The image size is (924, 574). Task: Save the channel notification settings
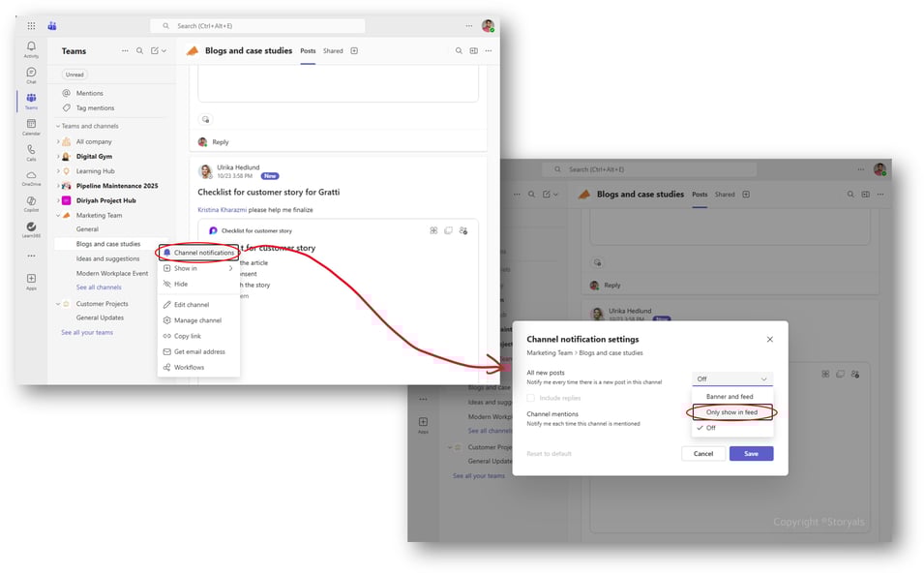[x=752, y=453]
